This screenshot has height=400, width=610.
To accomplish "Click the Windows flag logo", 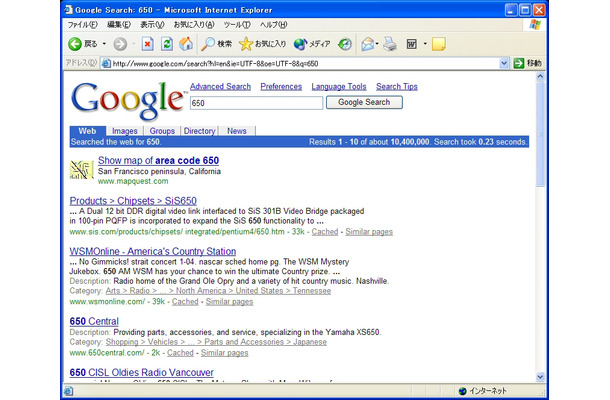I will (535, 25).
